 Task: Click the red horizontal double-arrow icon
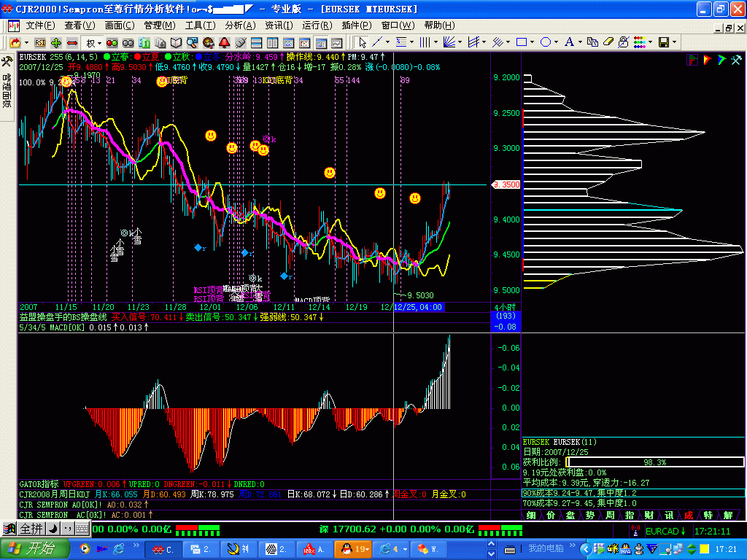(72, 43)
